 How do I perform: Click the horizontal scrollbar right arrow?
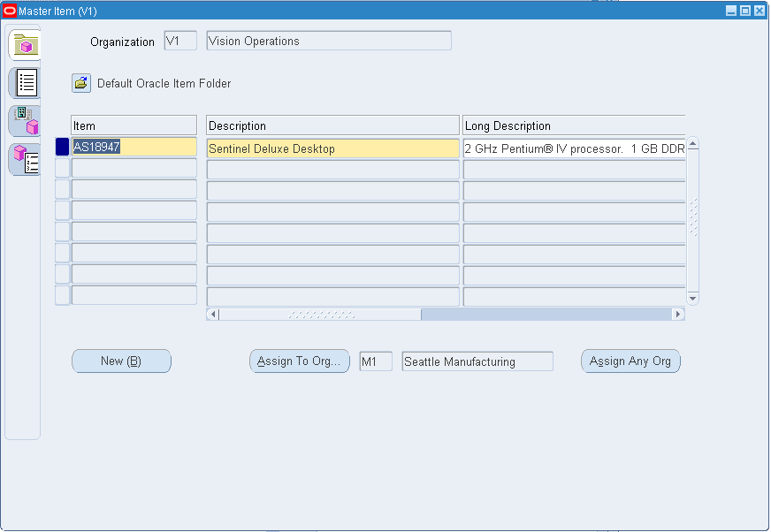[x=678, y=315]
